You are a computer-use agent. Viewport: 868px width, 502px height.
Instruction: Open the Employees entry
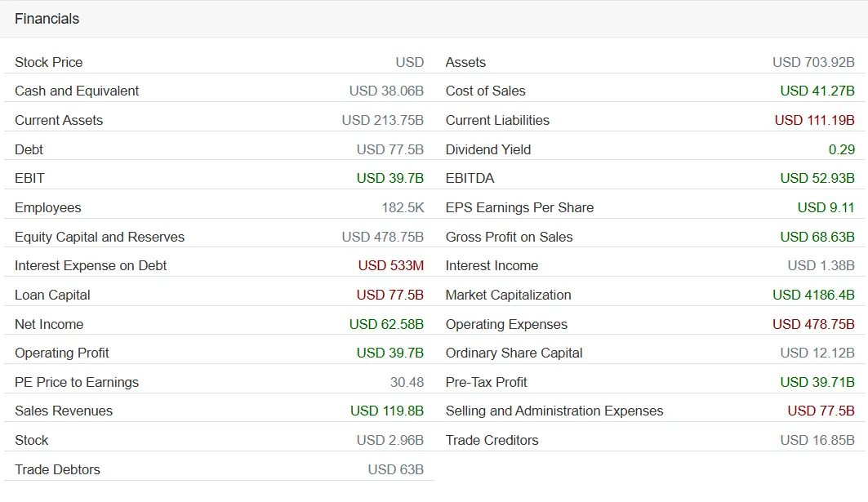click(x=48, y=207)
